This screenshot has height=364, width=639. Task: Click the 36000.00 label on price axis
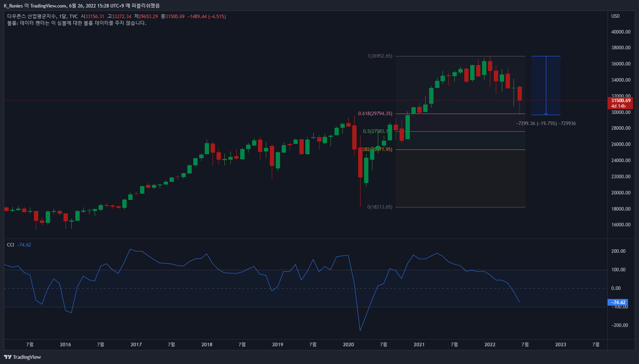[621, 64]
